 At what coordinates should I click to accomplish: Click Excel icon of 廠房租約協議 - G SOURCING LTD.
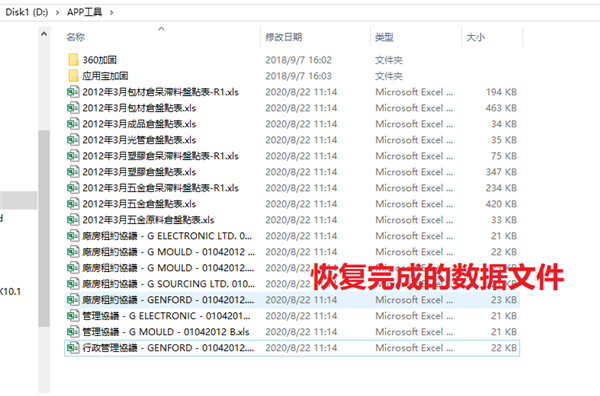pos(73,284)
